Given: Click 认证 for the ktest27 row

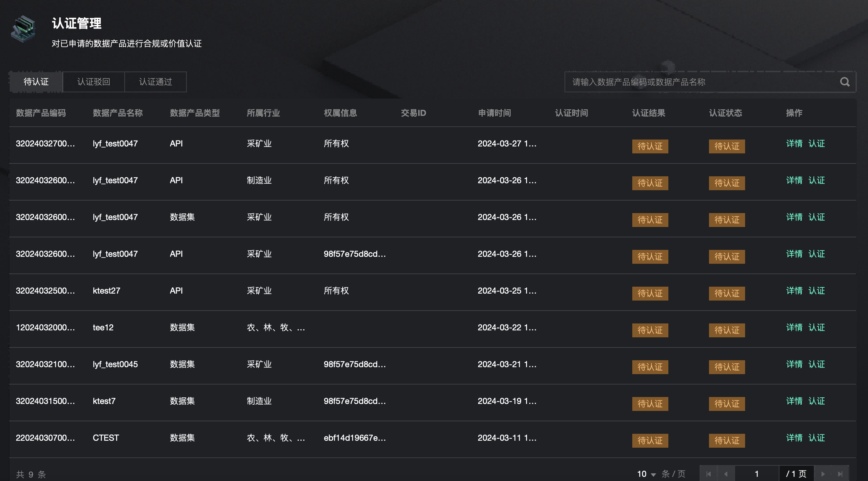Looking at the screenshot, I should click(x=817, y=291).
